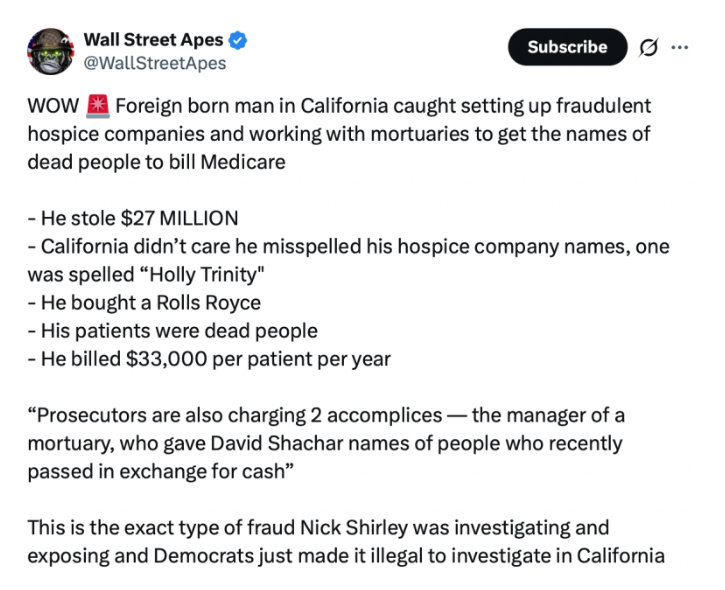This screenshot has width=725, height=590.
Task: Click 'His patients were dead people' line
Action: tap(173, 331)
